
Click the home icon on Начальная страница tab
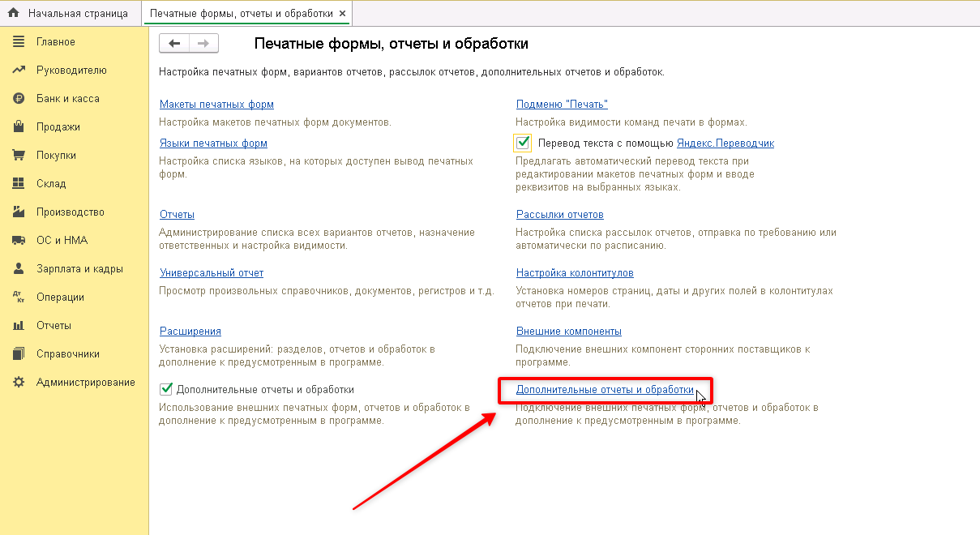tap(13, 14)
